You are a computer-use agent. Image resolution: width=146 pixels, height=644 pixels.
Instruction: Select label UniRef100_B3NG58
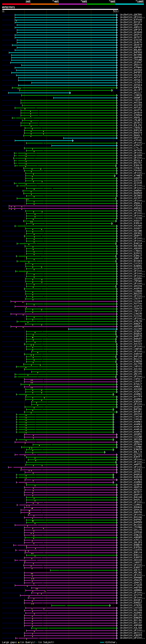pyautogui.click(x=131, y=362)
